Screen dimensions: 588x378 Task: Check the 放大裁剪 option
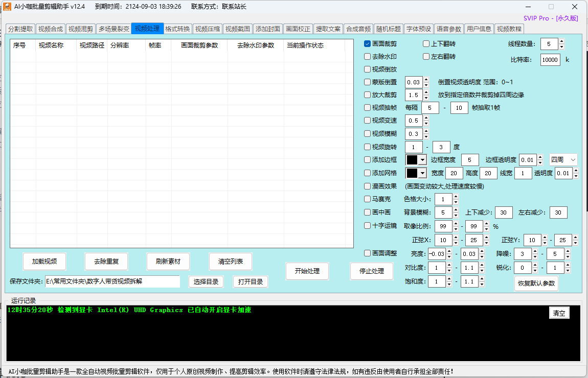368,95
